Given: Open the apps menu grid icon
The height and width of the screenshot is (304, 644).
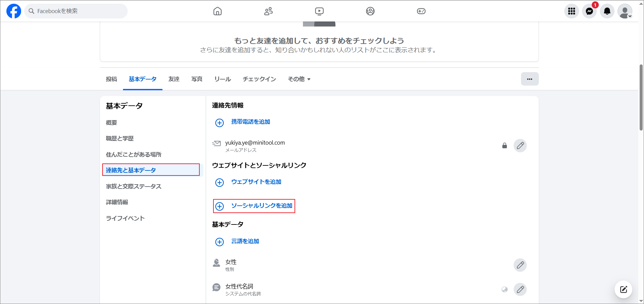Looking at the screenshot, I should [572, 11].
